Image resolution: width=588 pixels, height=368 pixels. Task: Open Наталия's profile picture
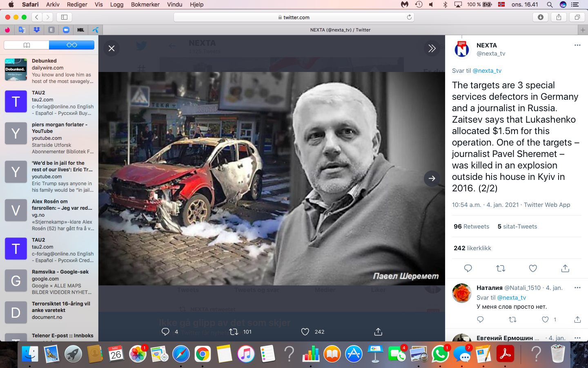point(462,293)
